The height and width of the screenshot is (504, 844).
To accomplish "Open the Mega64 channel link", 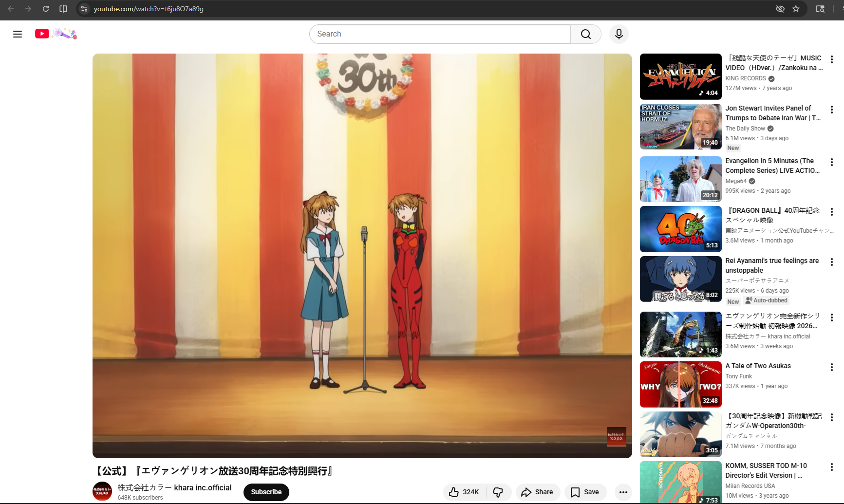I will pyautogui.click(x=736, y=181).
